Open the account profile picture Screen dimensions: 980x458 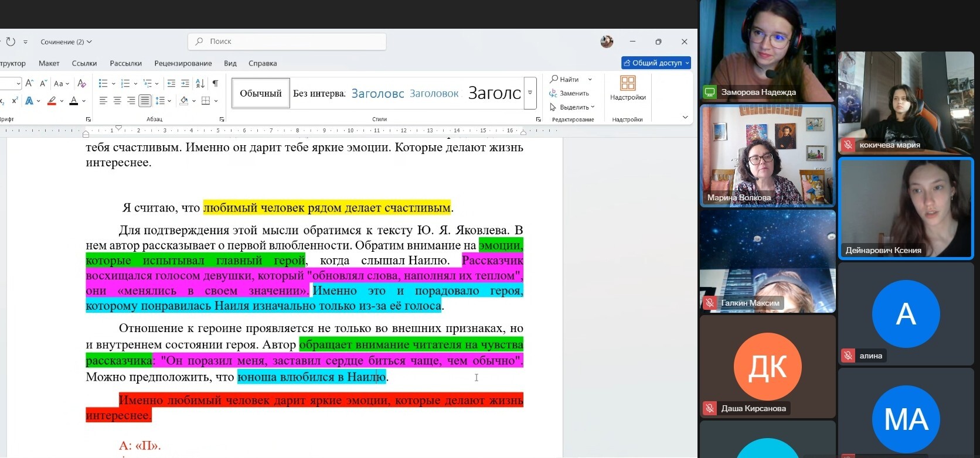[x=607, y=42]
